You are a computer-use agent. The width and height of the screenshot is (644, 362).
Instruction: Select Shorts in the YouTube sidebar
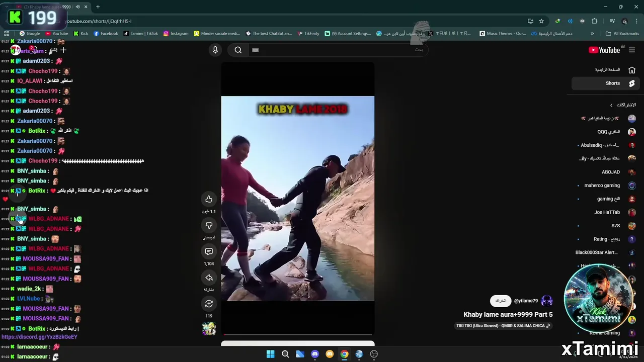pyautogui.click(x=607, y=83)
